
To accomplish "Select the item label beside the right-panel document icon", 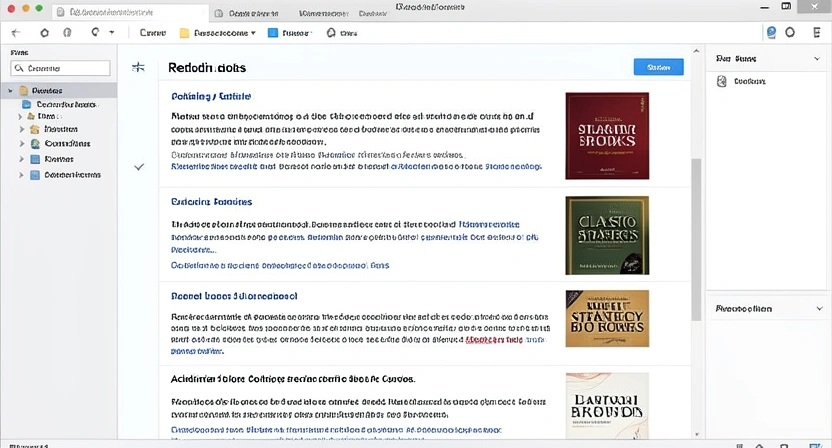I will click(750, 81).
